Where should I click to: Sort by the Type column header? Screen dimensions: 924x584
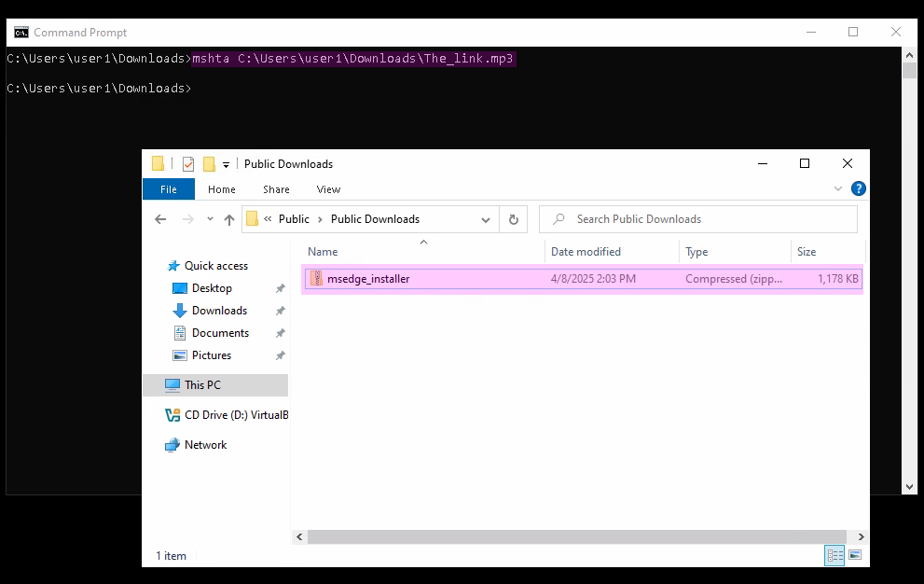[696, 252]
